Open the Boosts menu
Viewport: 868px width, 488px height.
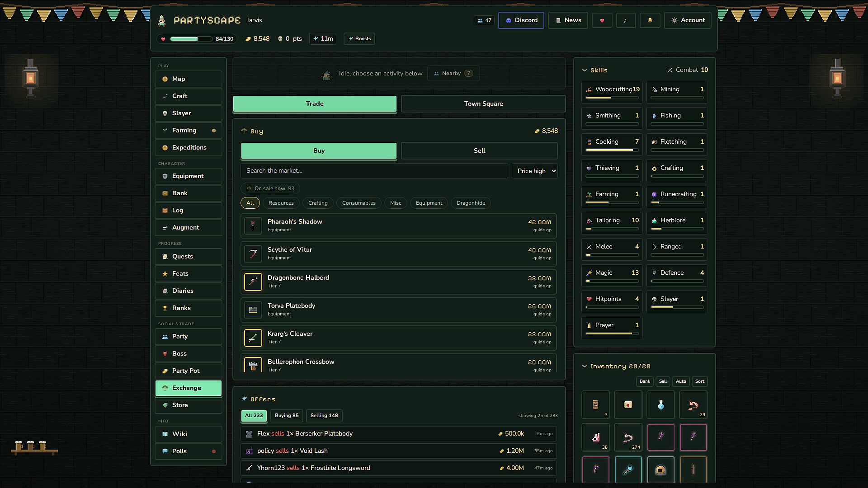pos(359,39)
